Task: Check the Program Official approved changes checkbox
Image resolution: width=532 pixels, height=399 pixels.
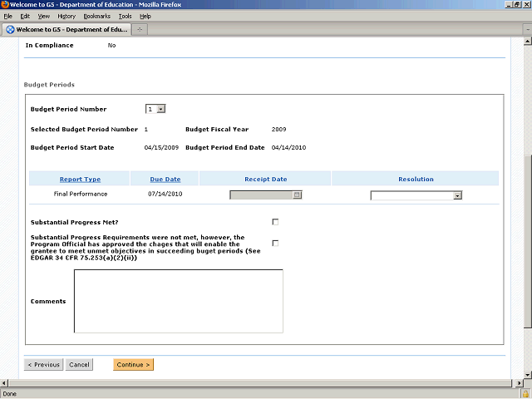Action: [275, 244]
